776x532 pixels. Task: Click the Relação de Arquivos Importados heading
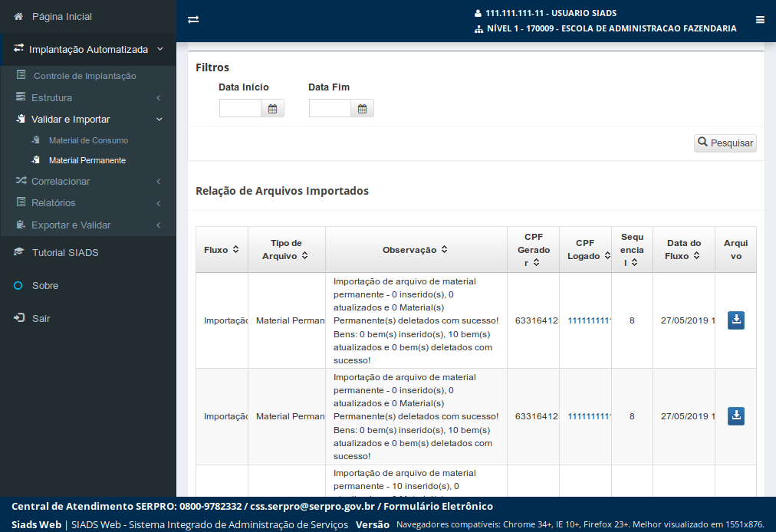(282, 191)
